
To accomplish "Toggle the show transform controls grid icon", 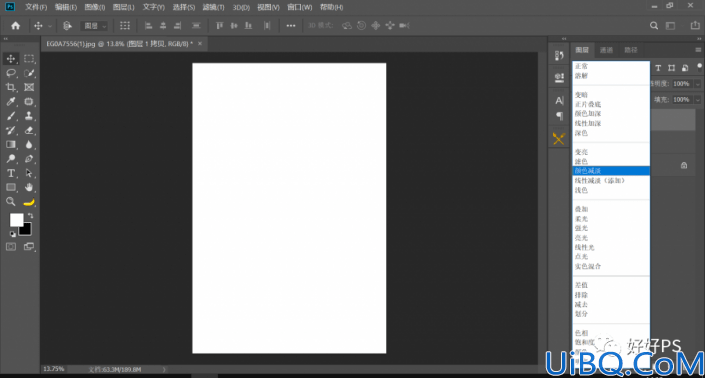I will [125, 26].
